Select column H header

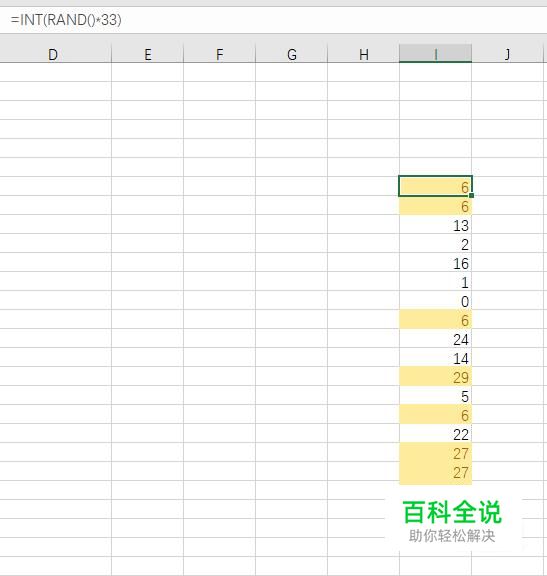pyautogui.click(x=363, y=54)
